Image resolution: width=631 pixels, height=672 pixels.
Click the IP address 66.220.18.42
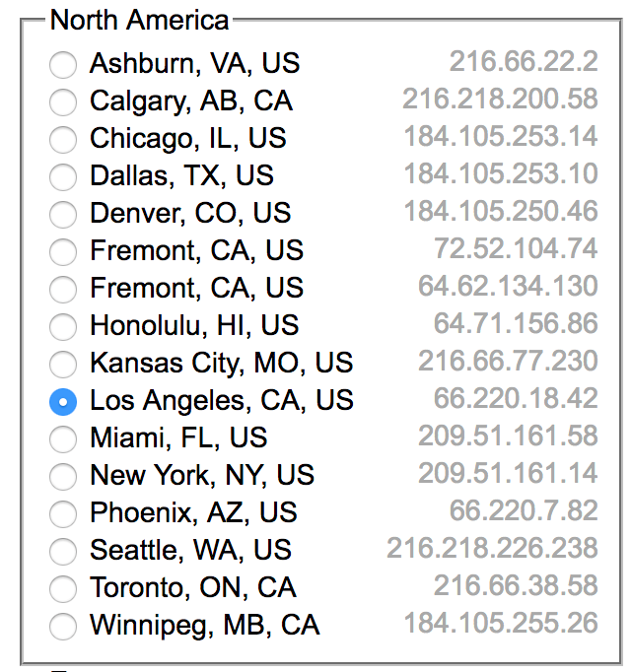pyautogui.click(x=516, y=398)
